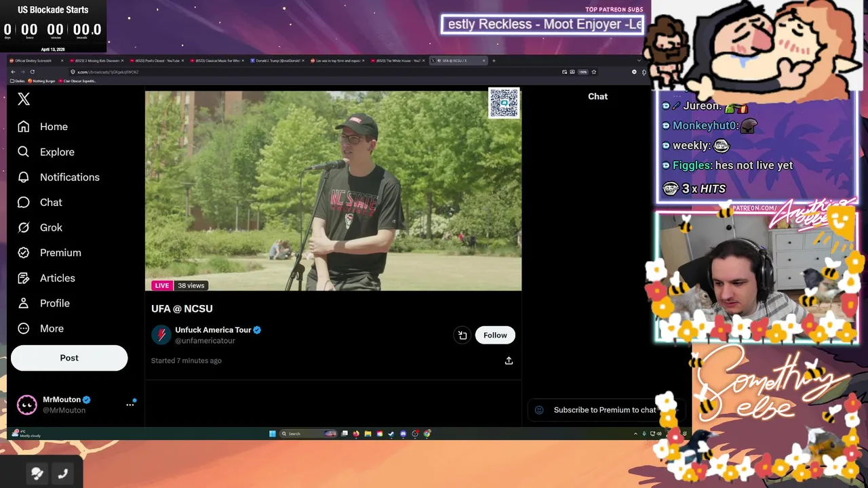Image resolution: width=868 pixels, height=488 pixels.
Task: Click the 38 views counter
Action: 191,285
